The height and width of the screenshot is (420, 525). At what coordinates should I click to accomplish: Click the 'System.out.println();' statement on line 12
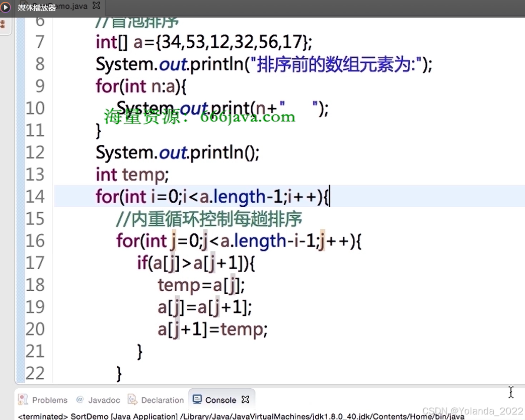coord(178,153)
